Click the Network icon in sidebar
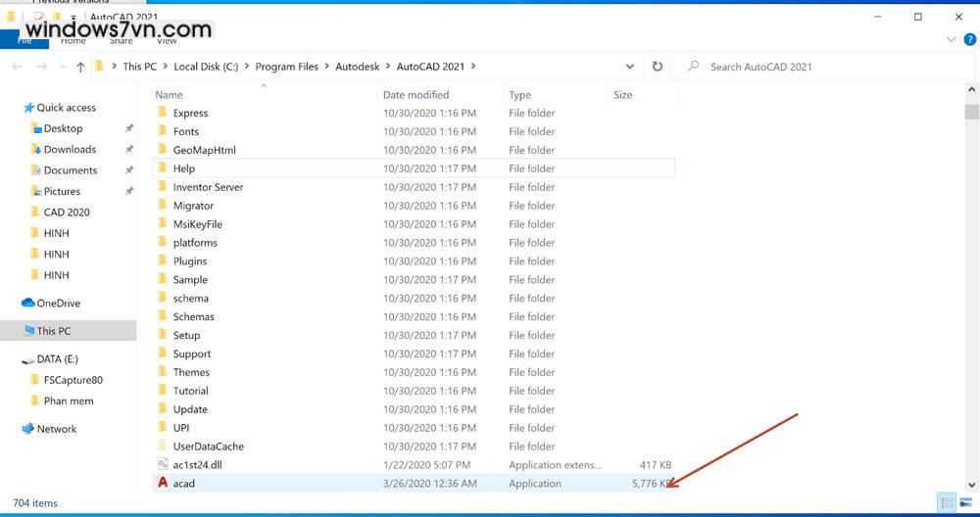Screen dimensions: 980x517 [x=28, y=428]
